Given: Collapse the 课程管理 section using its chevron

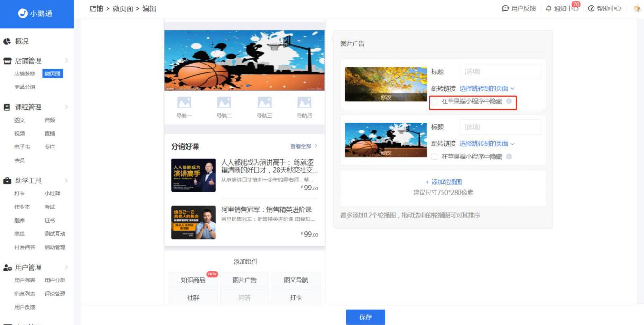Looking at the screenshot, I should pos(66,107).
